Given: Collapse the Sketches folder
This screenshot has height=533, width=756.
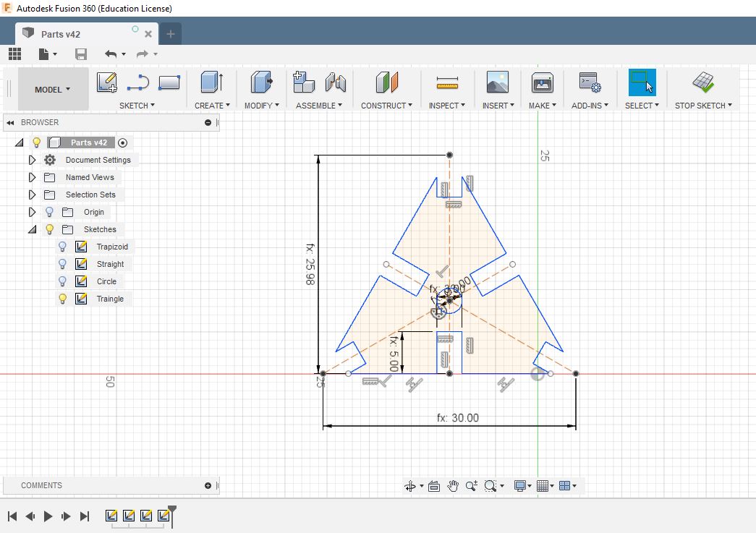Looking at the screenshot, I should pyautogui.click(x=32, y=229).
